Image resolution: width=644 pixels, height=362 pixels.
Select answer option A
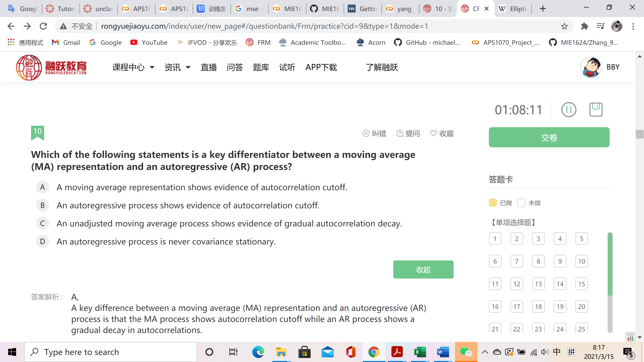[42, 187]
